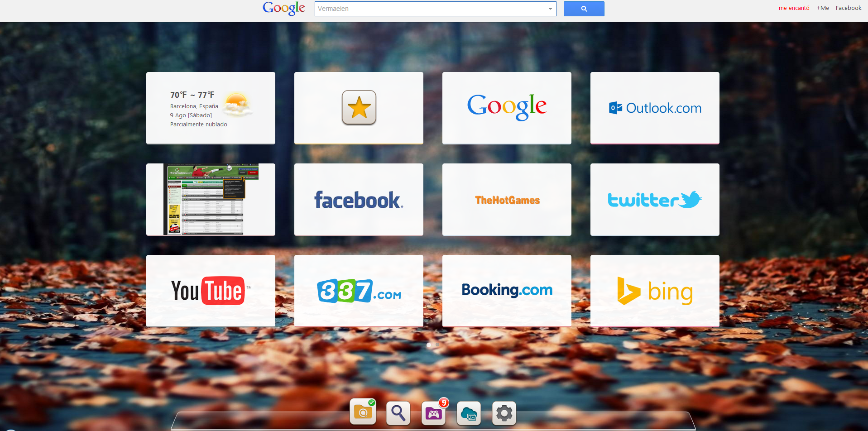The height and width of the screenshot is (431, 868).
Task: Click the "me encantó" link
Action: (794, 8)
